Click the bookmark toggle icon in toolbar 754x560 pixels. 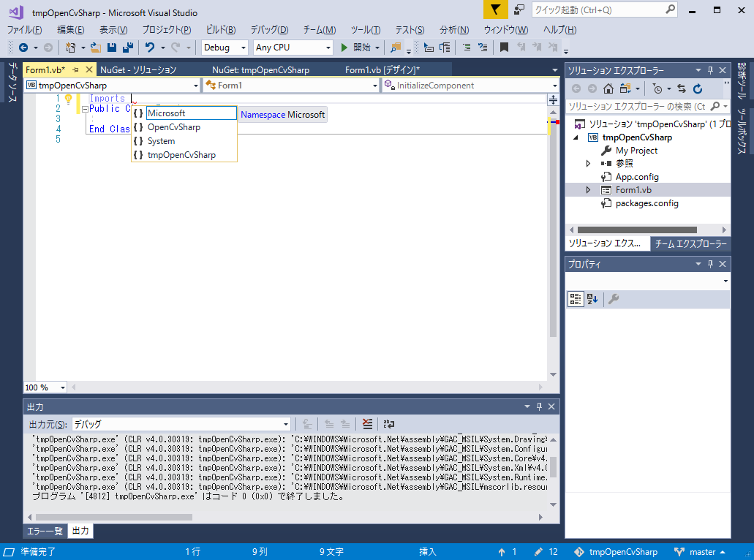click(504, 47)
